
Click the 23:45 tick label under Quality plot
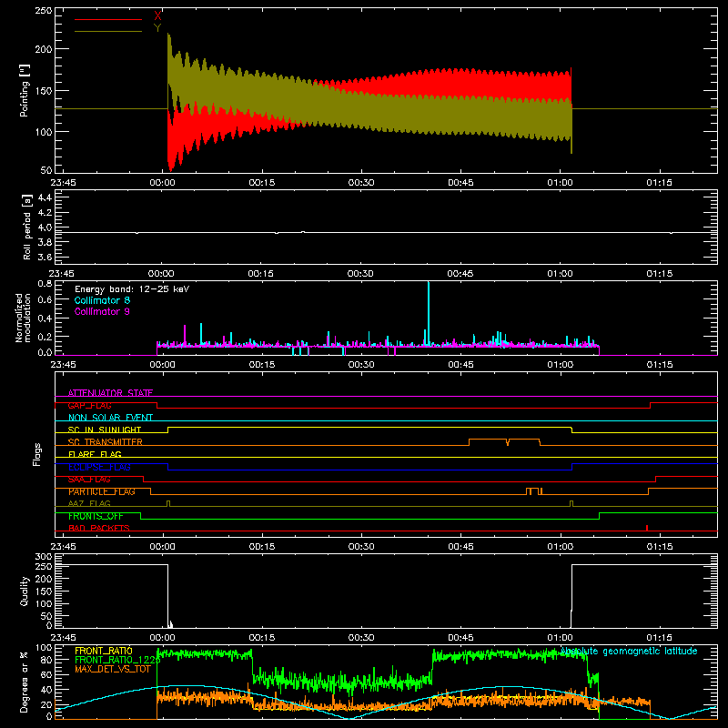63,638
